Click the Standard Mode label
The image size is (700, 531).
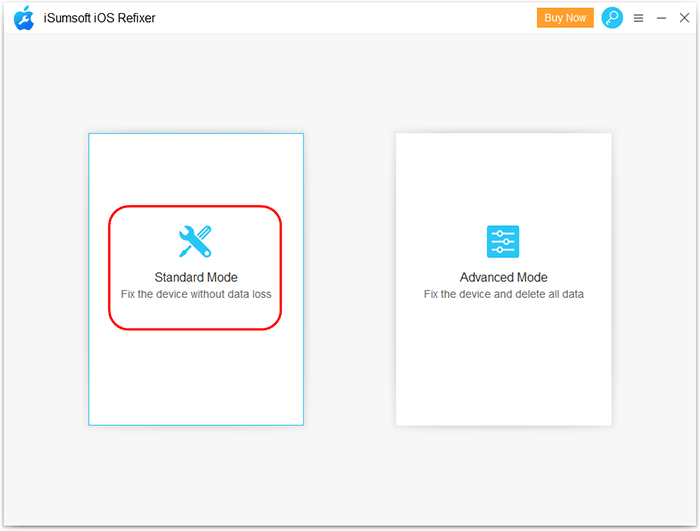196,277
